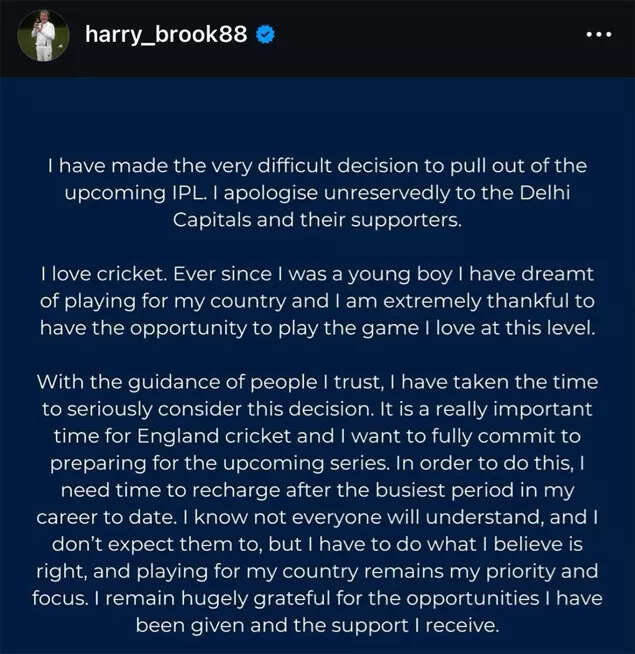Screen dimensions: 635x654
Task: Click the line starting 'right, and playing for my country'
Action: point(317,571)
